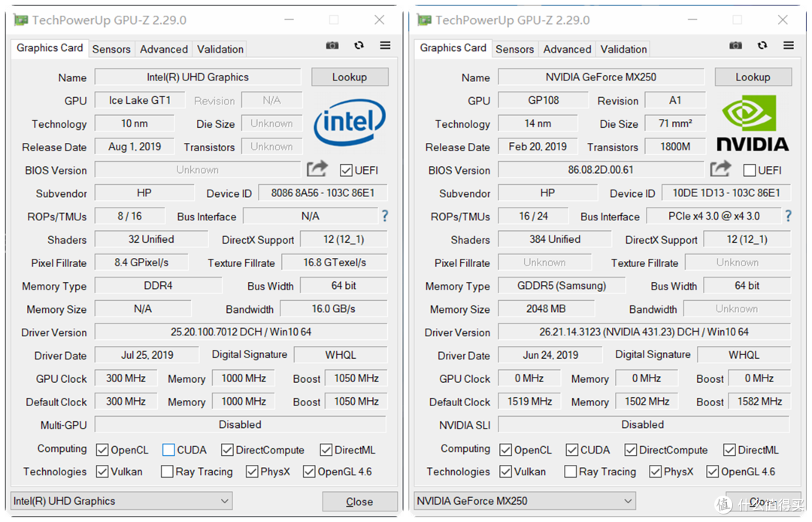The height and width of the screenshot is (522, 812).
Task: Toggle CUDA checkbox in Intel UHD window
Action: point(168,450)
